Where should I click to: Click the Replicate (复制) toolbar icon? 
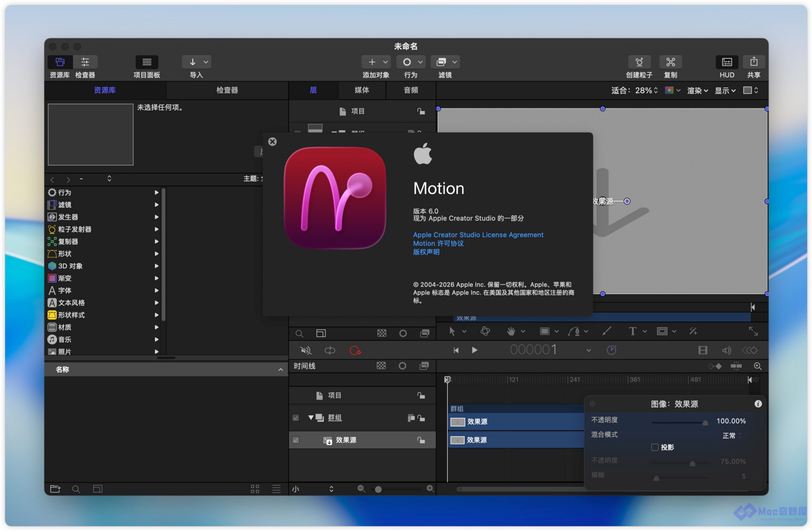(x=671, y=62)
